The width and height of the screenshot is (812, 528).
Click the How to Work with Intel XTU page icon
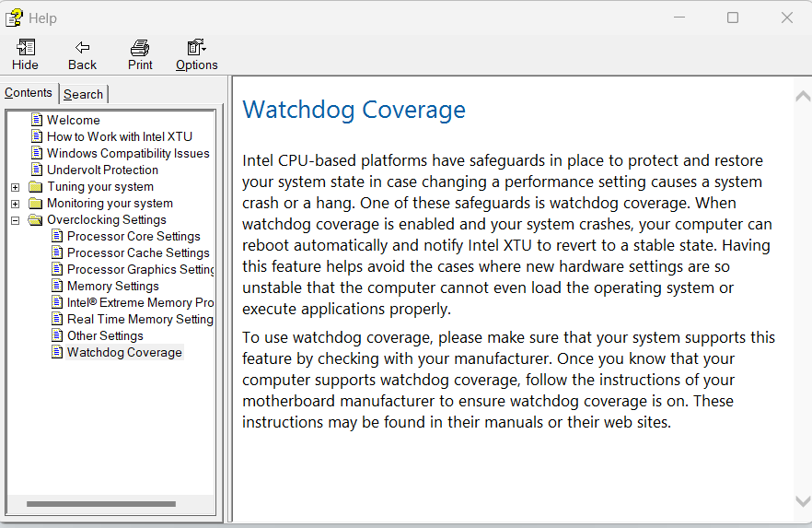pyautogui.click(x=37, y=136)
